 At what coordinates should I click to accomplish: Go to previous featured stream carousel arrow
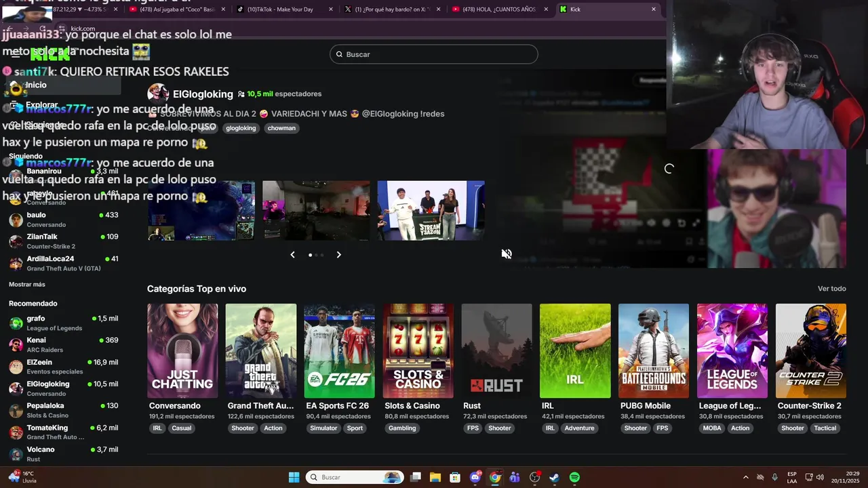point(292,255)
